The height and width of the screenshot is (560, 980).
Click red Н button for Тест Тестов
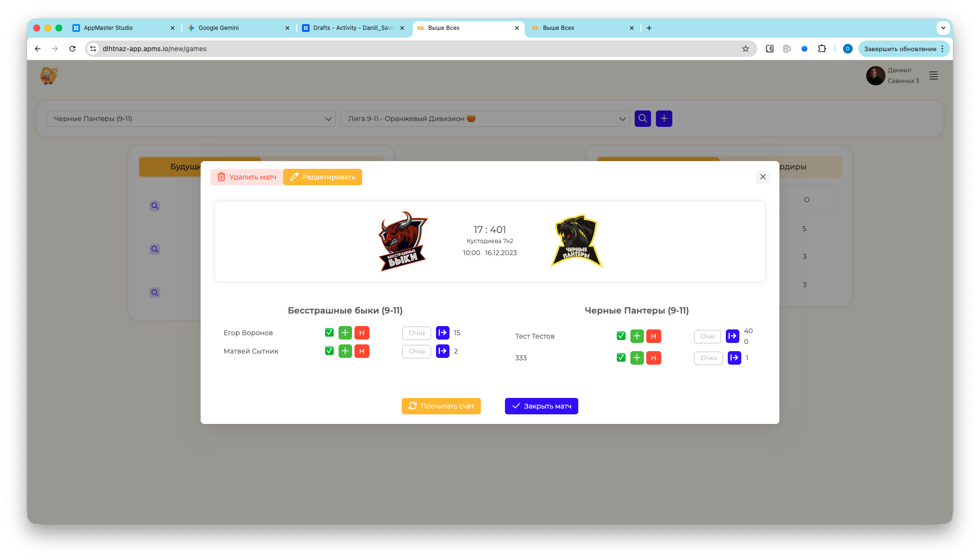[x=653, y=336]
